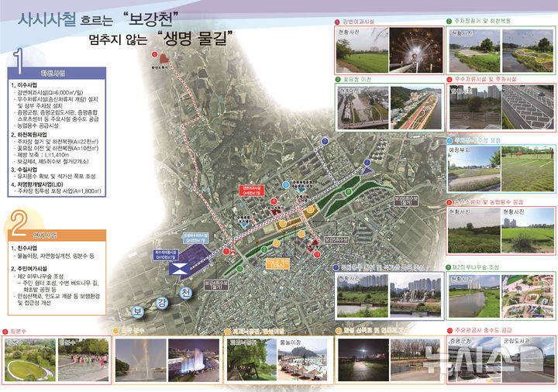Screen dimensions: 558x392
Task: Open the grass-paver parking lot photo
Action: pyautogui.click(x=528, y=169)
